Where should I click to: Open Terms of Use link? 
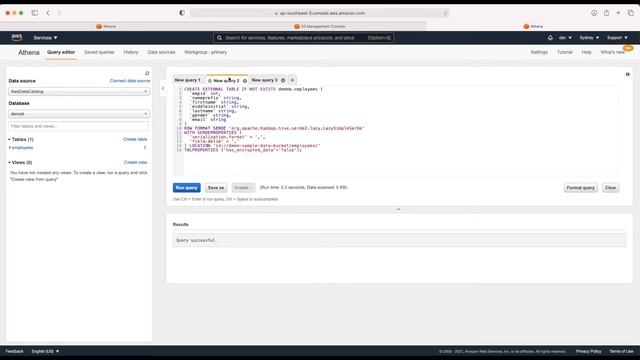coord(621,351)
